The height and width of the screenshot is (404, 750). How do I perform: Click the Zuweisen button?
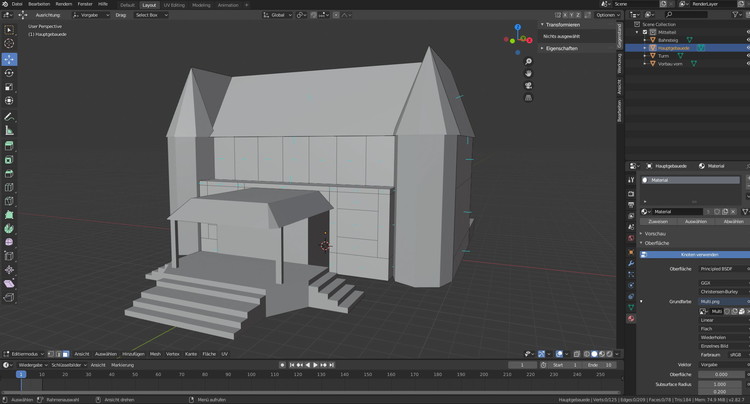tap(658, 221)
